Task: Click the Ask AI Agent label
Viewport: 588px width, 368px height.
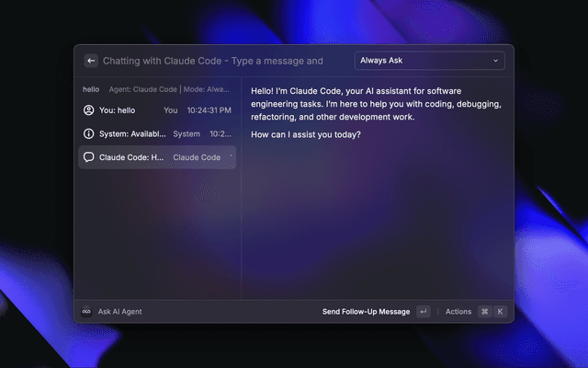Action: (x=120, y=312)
